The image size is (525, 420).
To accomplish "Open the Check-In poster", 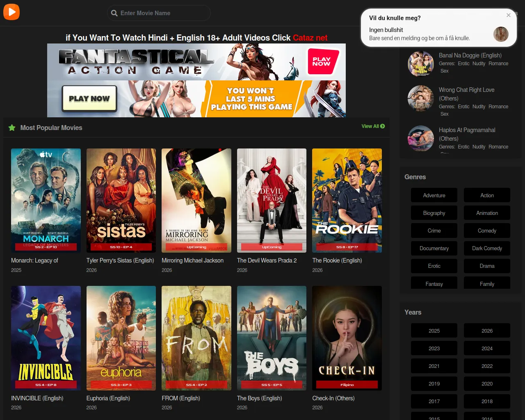I will (x=347, y=338).
